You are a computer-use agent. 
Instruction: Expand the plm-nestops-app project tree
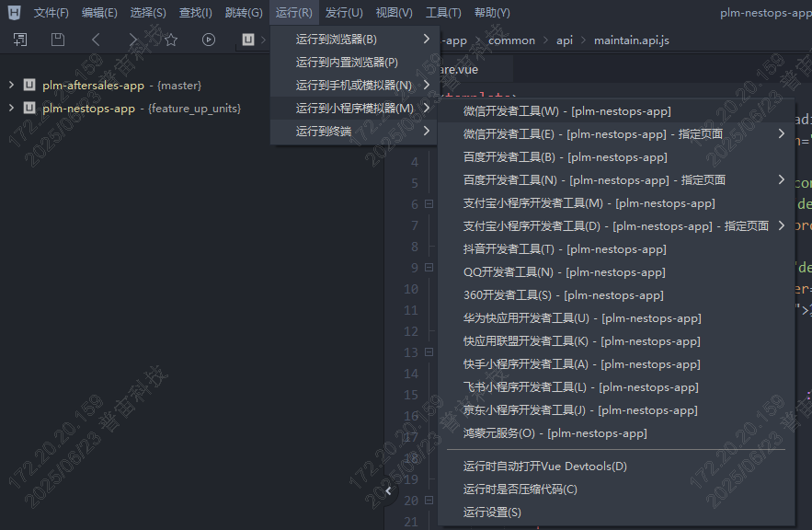click(11, 108)
